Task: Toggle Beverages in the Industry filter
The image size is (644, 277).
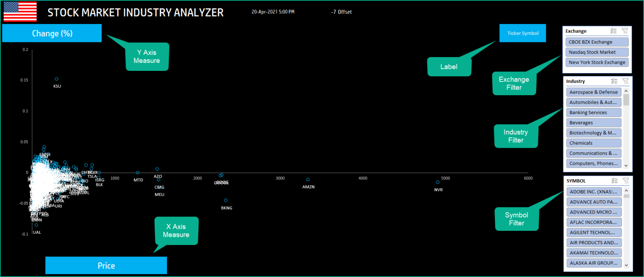Action: coord(594,123)
